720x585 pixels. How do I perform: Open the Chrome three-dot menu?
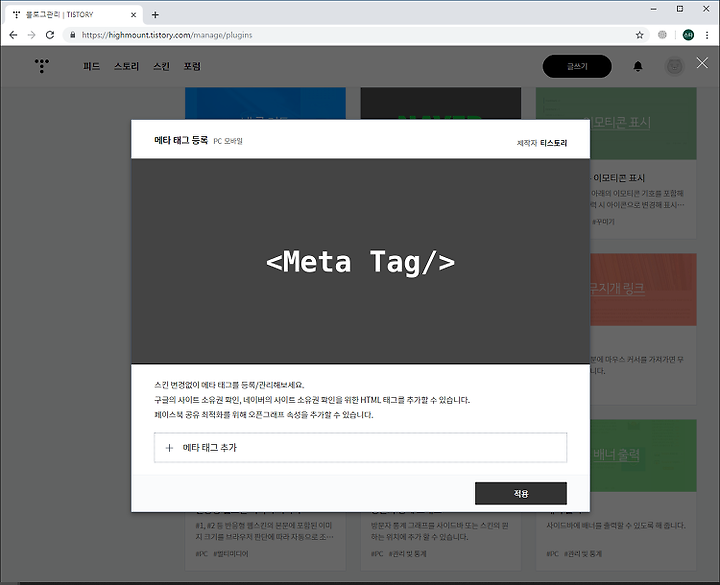pyautogui.click(x=707, y=35)
